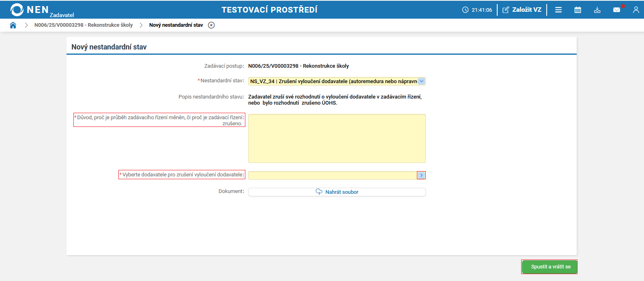Screen dimensions: 644x281
Task: Click the first breadcrumb chevron separator
Action: point(26,25)
